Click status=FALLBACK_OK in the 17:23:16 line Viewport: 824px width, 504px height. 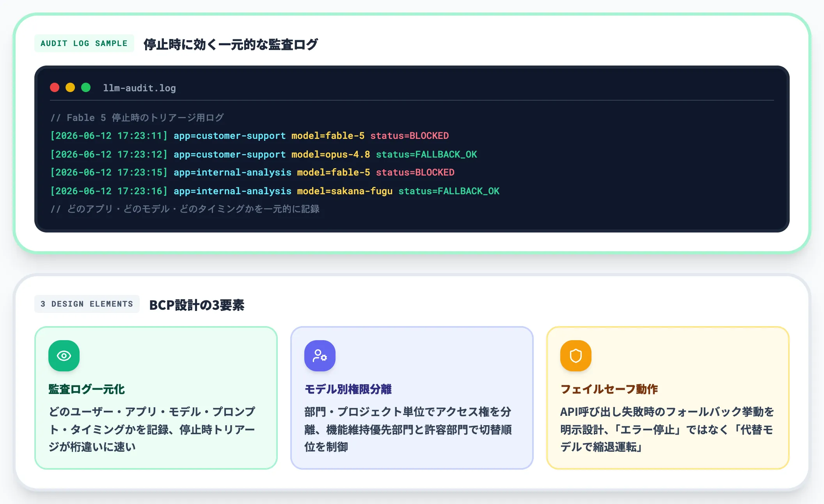click(449, 191)
